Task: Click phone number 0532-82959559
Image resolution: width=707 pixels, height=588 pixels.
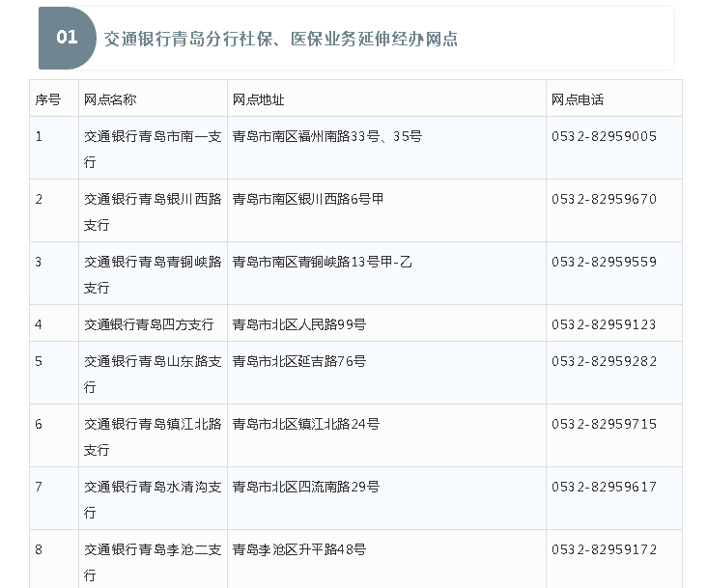Action: coord(604,262)
